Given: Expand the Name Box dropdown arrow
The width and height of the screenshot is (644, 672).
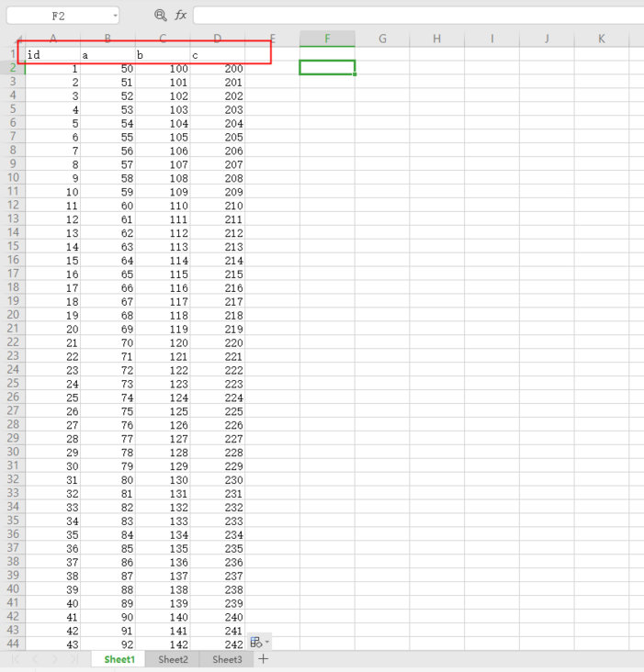Looking at the screenshot, I should (115, 16).
